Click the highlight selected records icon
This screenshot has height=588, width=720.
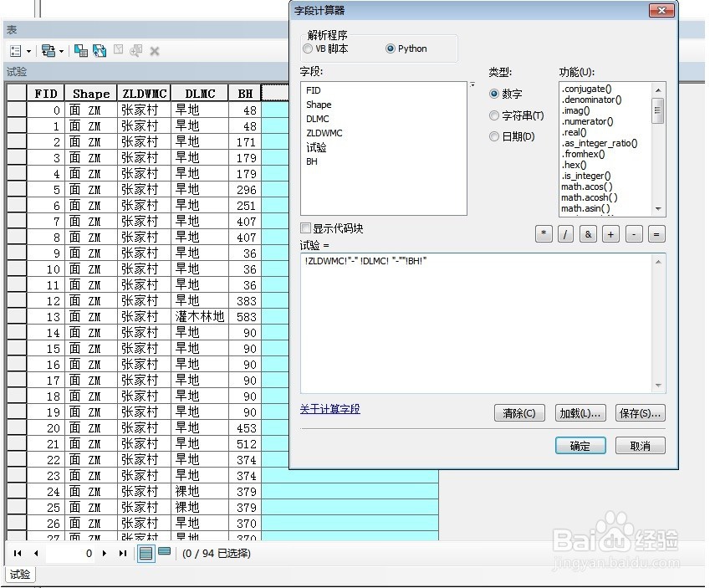(x=83, y=50)
